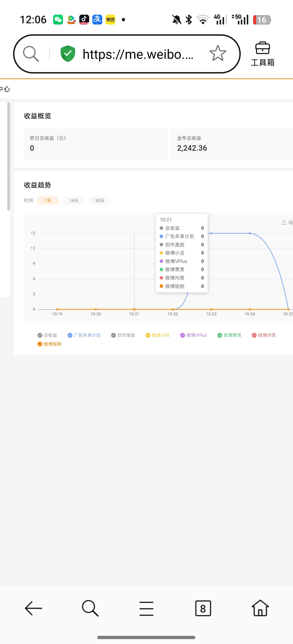Tap the Wi-Fi status icon
The width and height of the screenshot is (293, 644).
pos(203,20)
